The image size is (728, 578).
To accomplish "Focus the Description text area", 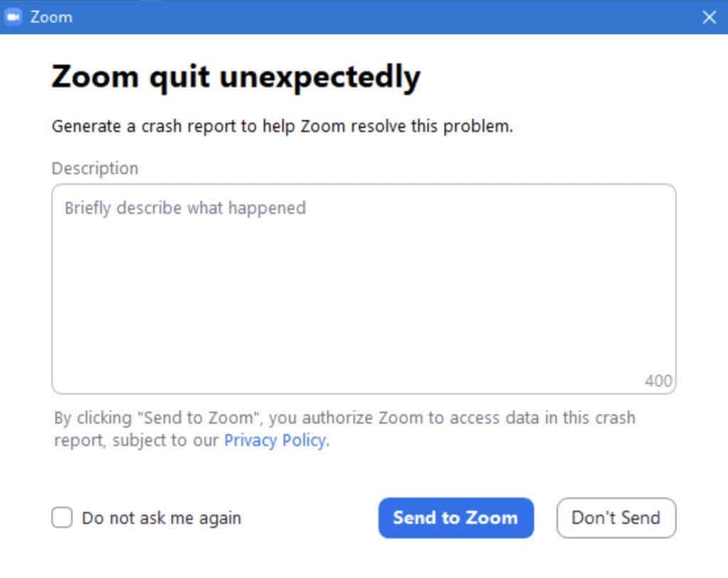I will click(363, 299).
